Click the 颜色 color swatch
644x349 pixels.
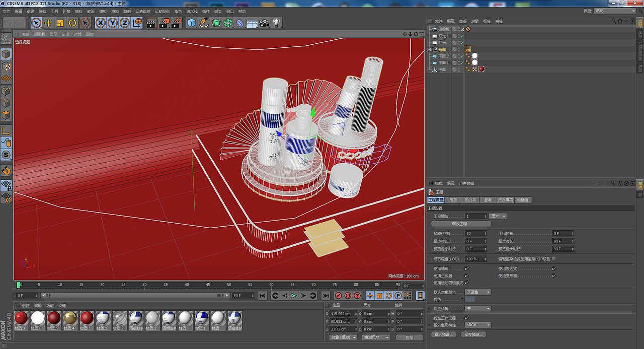coord(469,300)
